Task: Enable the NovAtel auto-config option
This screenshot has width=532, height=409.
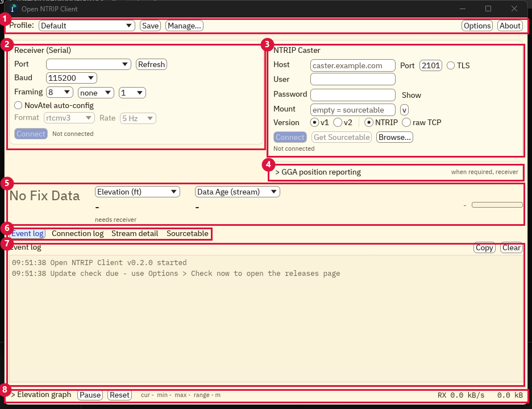Action: click(54, 105)
